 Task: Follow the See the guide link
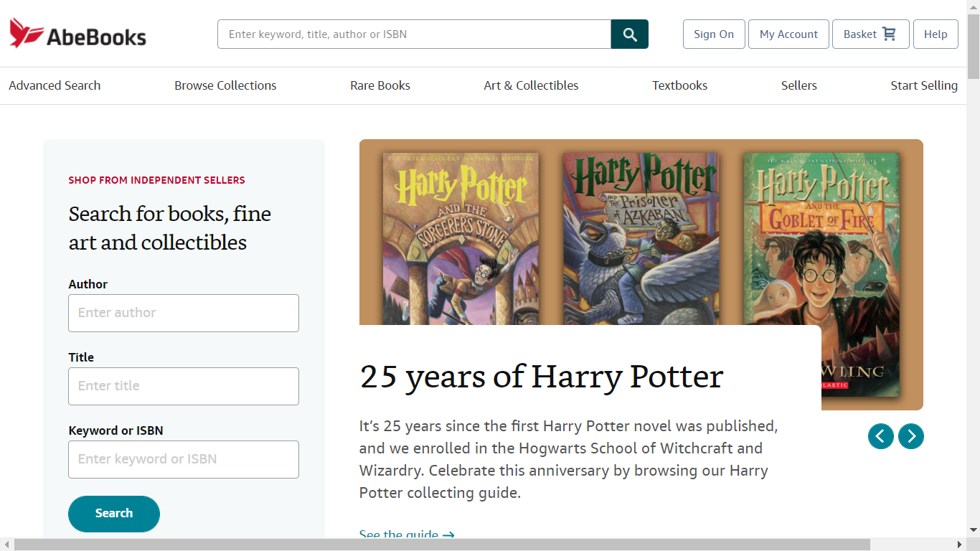(x=406, y=534)
